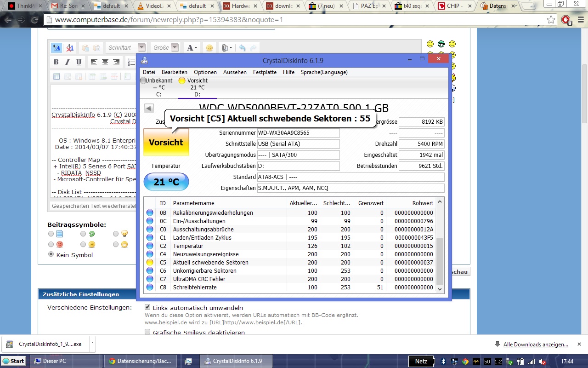Open the Datei menu in CrystalDiskInfo
The image size is (588, 368).
149,72
